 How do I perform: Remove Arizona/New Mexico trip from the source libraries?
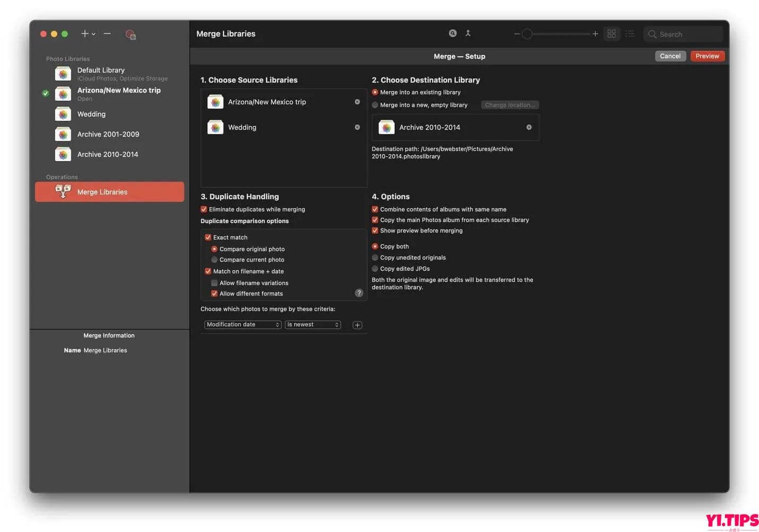pyautogui.click(x=357, y=102)
